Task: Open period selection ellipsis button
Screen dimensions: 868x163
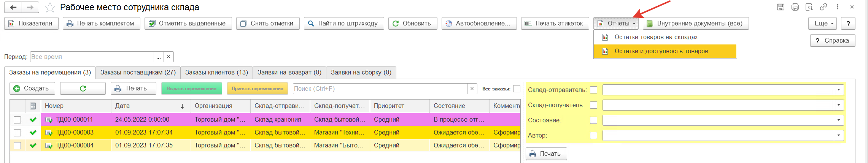Action: (159, 57)
